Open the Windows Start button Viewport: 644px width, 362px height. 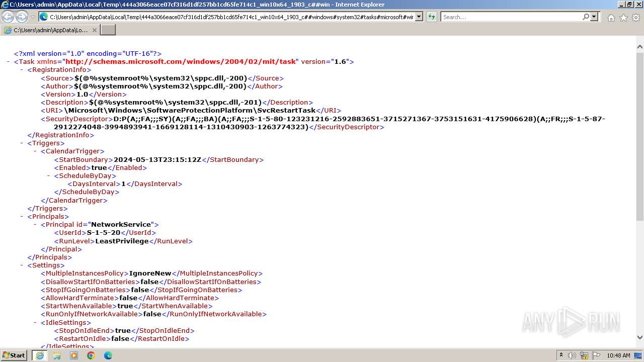point(14,355)
